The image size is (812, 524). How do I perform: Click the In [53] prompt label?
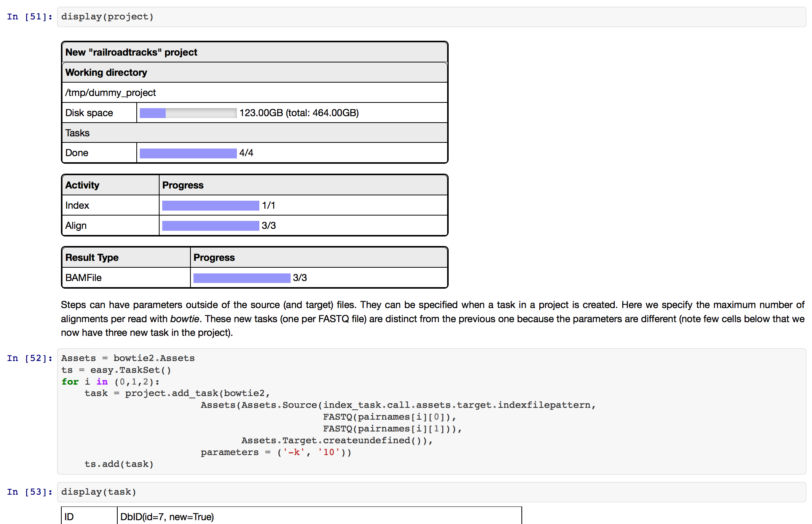[29, 492]
